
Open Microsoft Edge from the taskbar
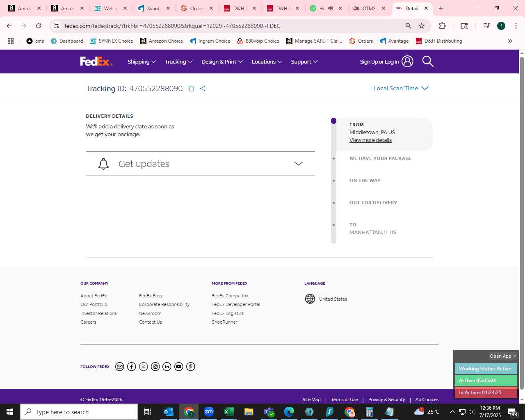289,412
